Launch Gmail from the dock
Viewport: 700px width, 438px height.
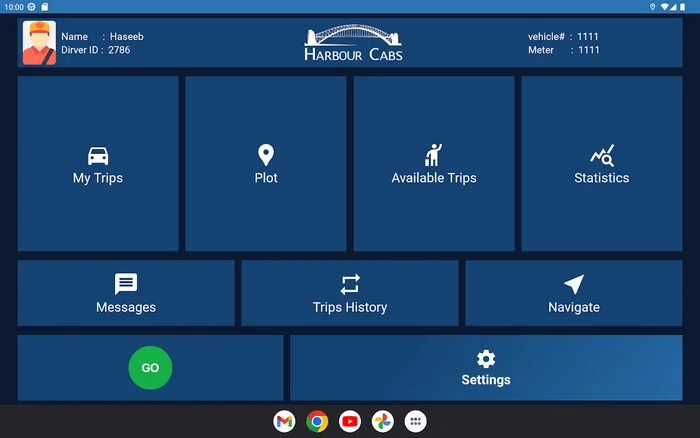coord(284,421)
